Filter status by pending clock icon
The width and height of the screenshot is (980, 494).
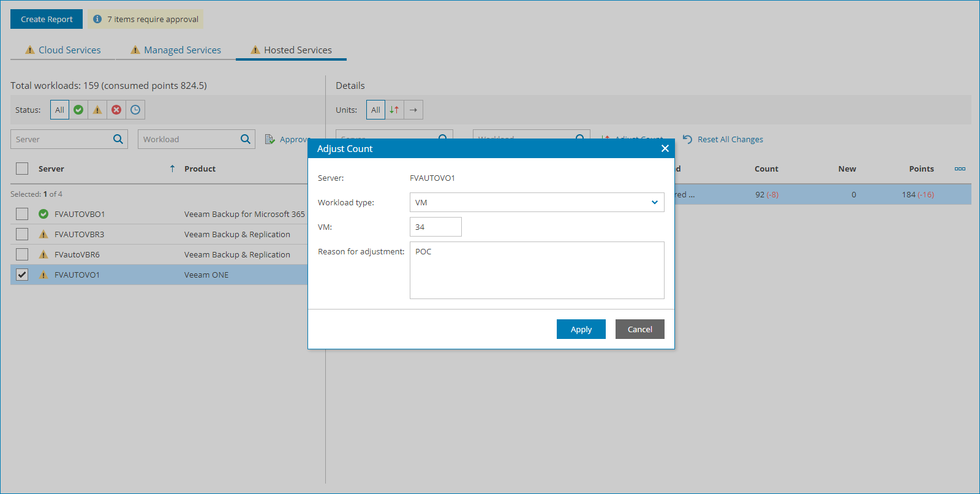[135, 110]
